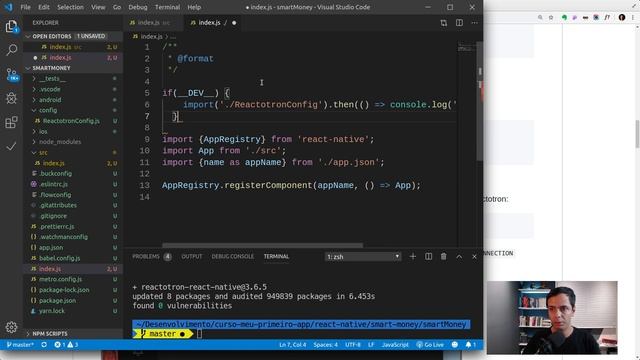Switch to the Problems panel tab
Viewport: 640px width, 360px height.
point(151,256)
